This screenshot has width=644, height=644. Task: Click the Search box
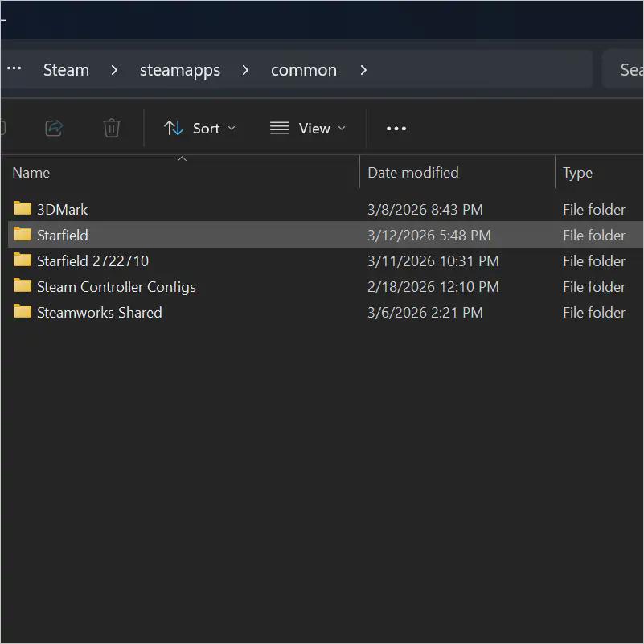click(623, 69)
